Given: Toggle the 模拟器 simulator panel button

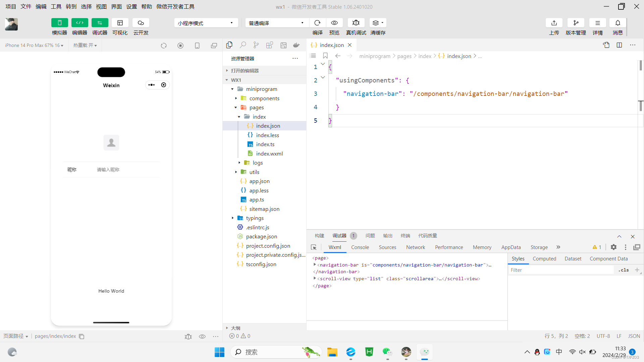Looking at the screenshot, I should point(59,23).
